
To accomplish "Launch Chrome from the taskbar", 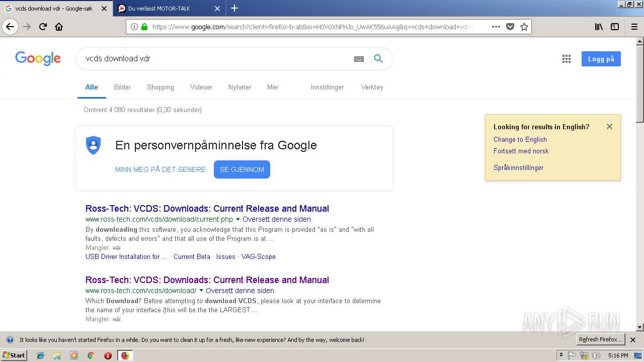I will pos(91,355).
